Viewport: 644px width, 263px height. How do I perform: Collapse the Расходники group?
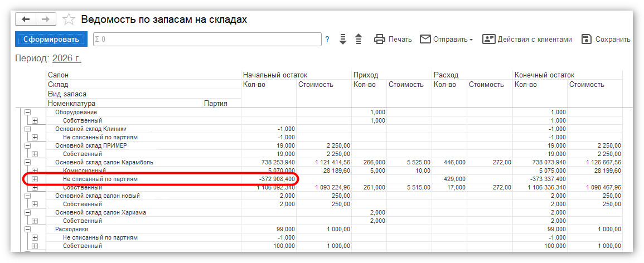point(28,230)
